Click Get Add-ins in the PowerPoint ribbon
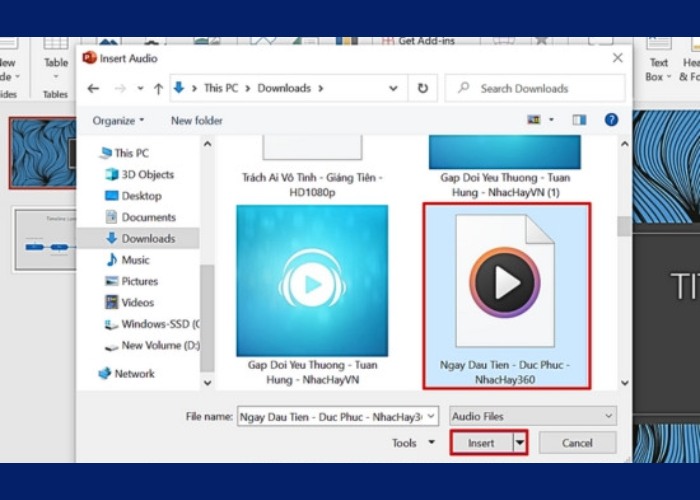 [x=419, y=41]
